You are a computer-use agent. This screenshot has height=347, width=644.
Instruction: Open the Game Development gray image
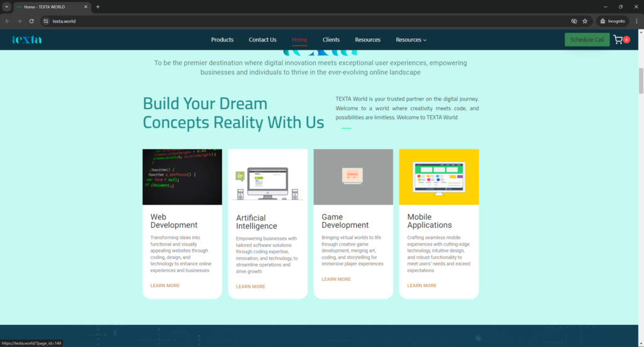(x=353, y=177)
